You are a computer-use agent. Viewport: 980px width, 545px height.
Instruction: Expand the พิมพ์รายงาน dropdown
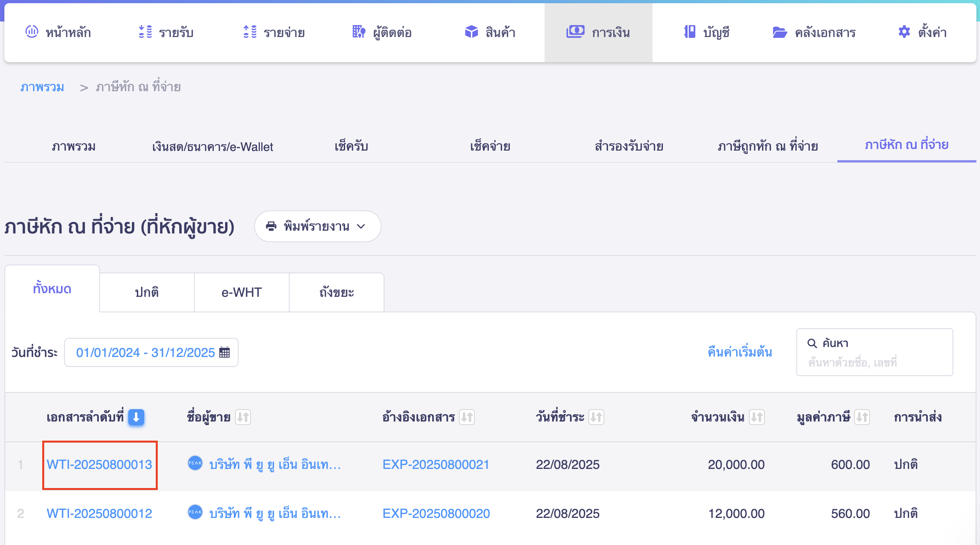[318, 226]
